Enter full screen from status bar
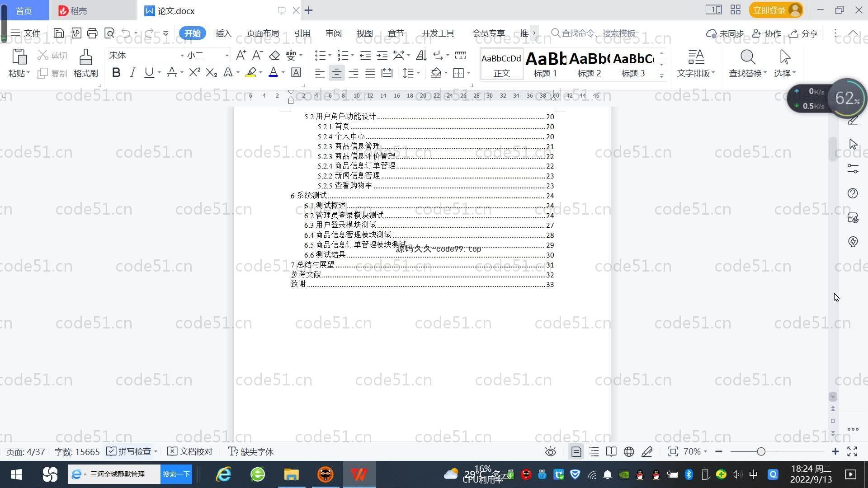This screenshot has width=868, height=488. (852, 451)
